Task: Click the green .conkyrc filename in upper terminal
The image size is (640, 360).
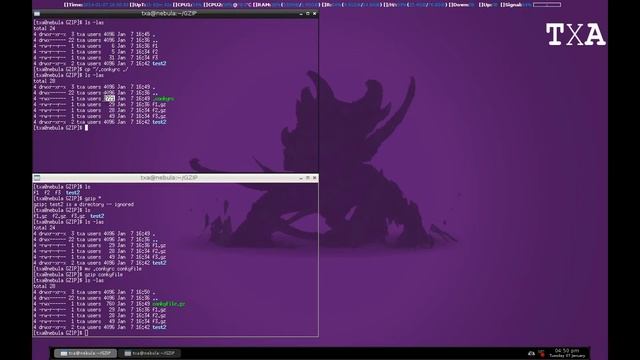Action: point(163,99)
